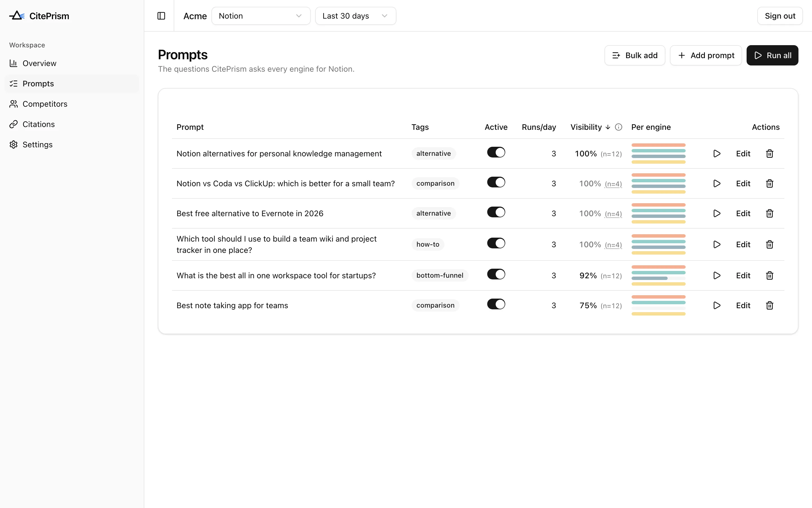The width and height of the screenshot is (812, 508).
Task: Edit the 'best all in one workspace' prompt
Action: [x=743, y=275]
